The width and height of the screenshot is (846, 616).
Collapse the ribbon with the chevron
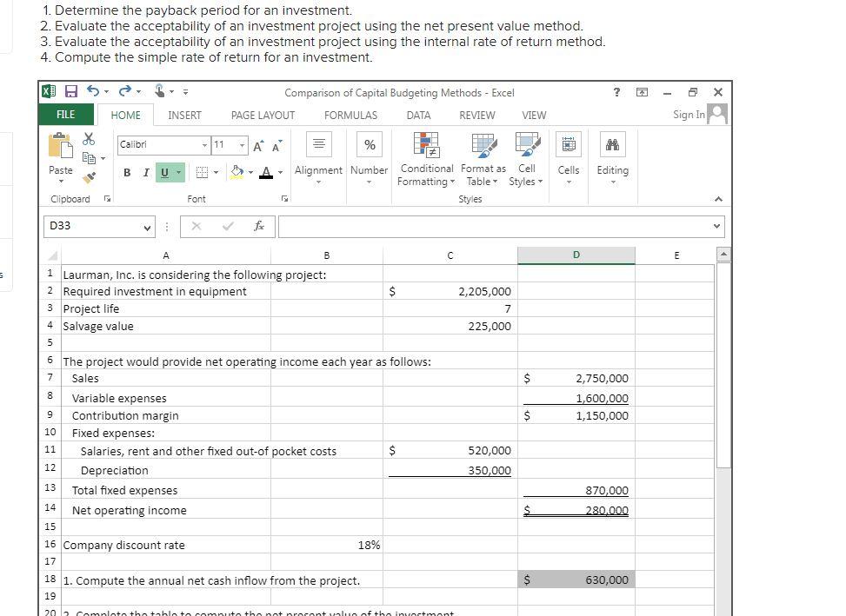tap(718, 200)
